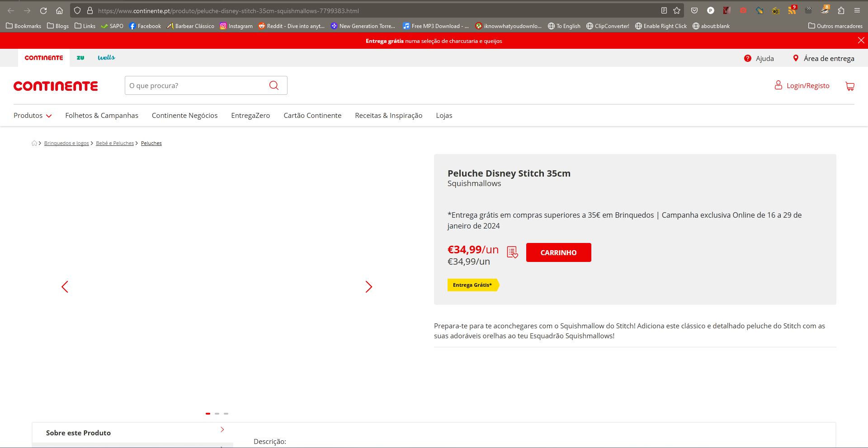Open the shopping cart icon

coord(850,86)
